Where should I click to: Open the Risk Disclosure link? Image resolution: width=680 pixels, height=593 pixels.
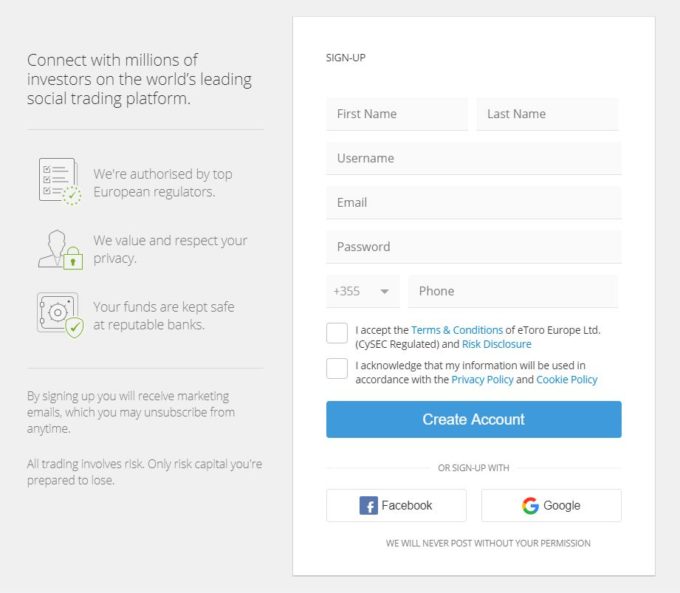click(x=497, y=344)
